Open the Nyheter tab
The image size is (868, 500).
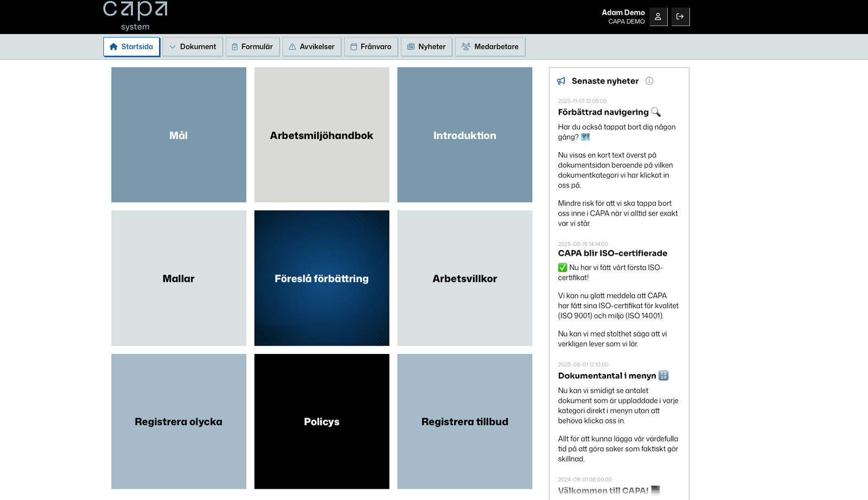coord(426,47)
